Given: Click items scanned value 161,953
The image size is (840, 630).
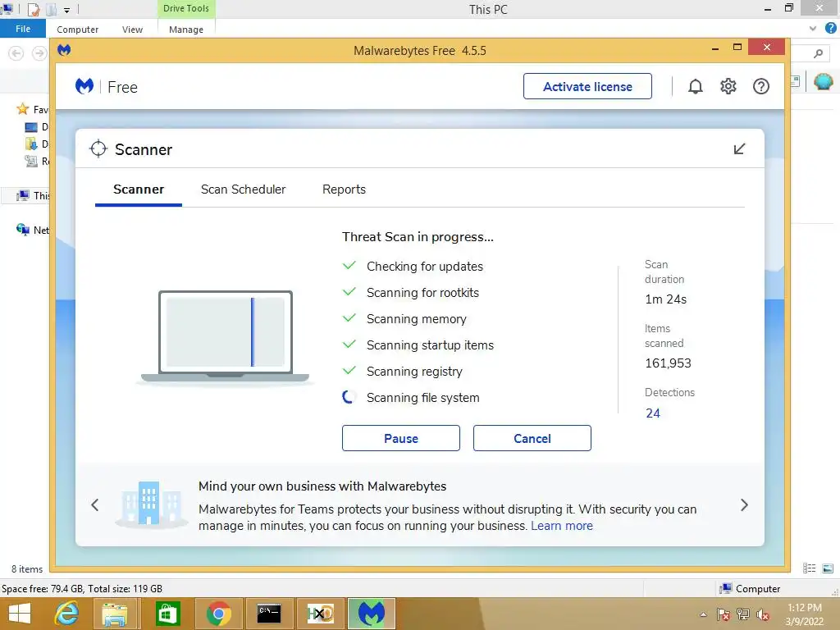Looking at the screenshot, I should click(x=668, y=363).
